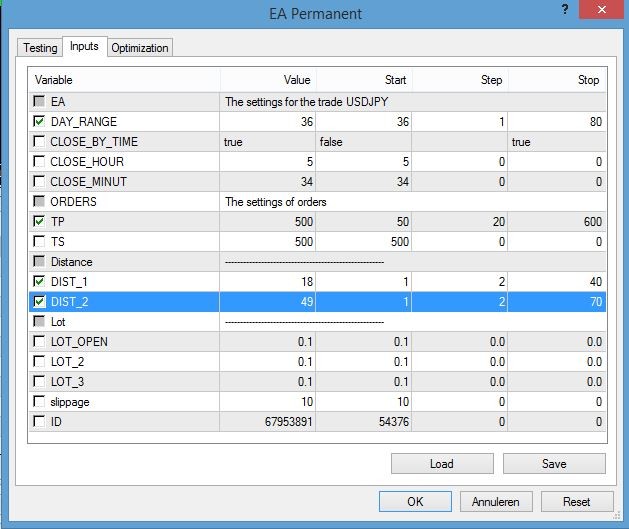Click the greyed Lot row checkbox

[x=39, y=321]
